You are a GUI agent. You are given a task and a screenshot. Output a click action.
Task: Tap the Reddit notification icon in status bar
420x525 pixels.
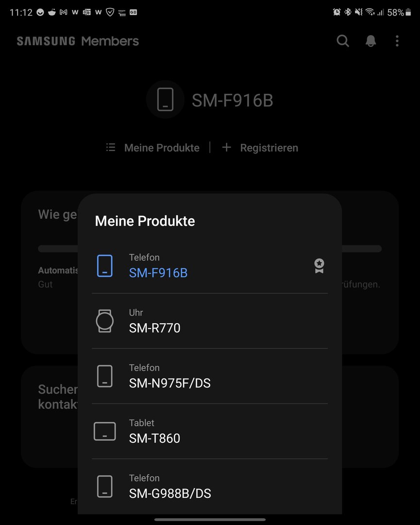click(52, 12)
